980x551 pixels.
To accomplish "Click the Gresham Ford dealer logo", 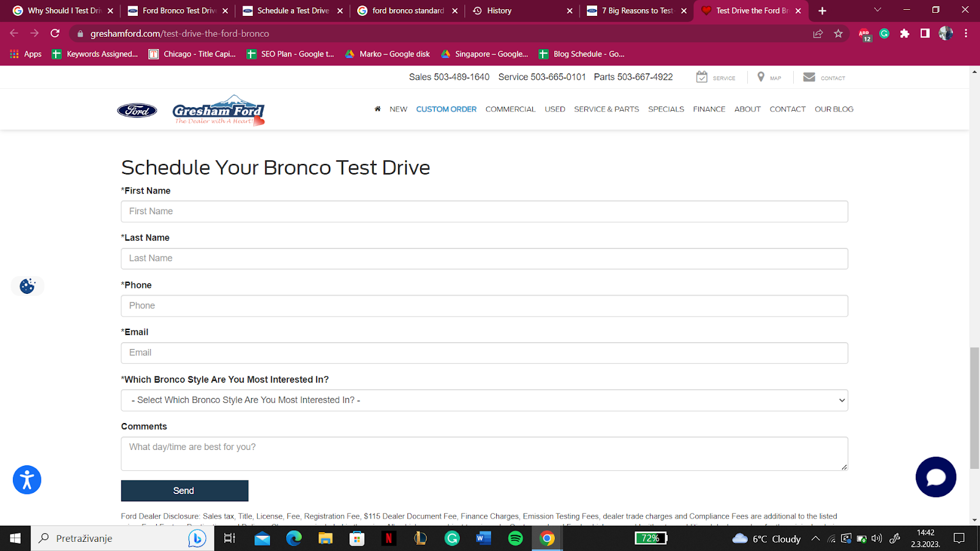I will [x=219, y=110].
